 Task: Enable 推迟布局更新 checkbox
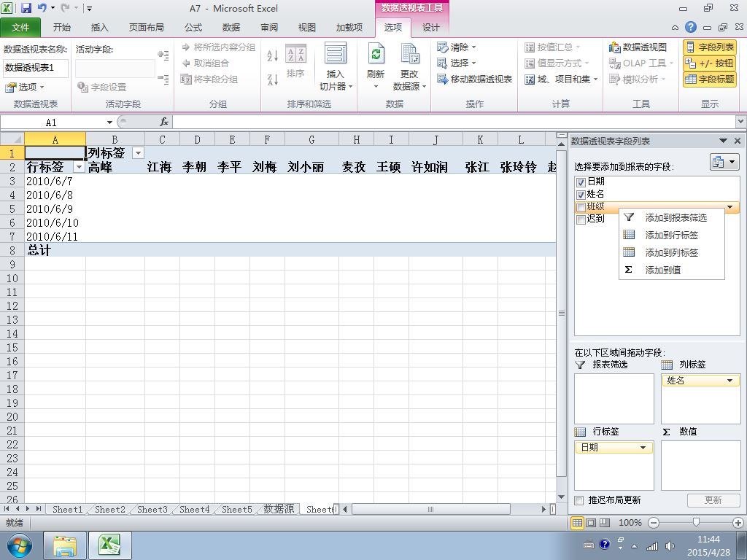pos(578,500)
